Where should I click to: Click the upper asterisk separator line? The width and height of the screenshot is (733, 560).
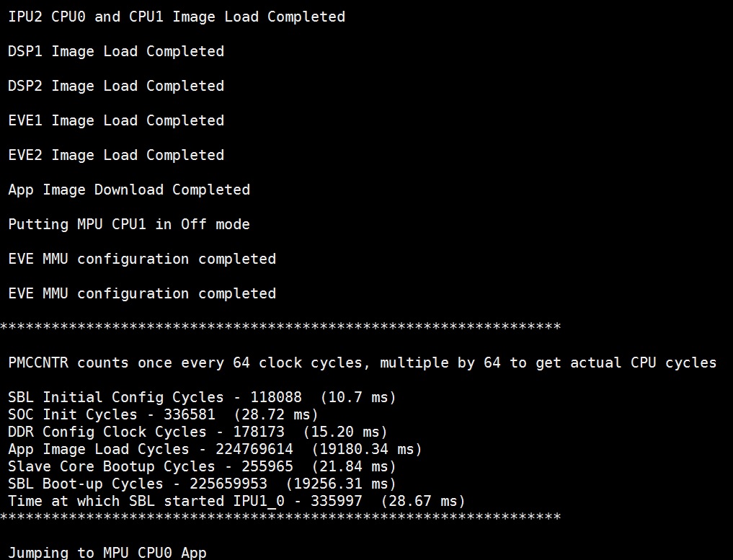point(280,326)
